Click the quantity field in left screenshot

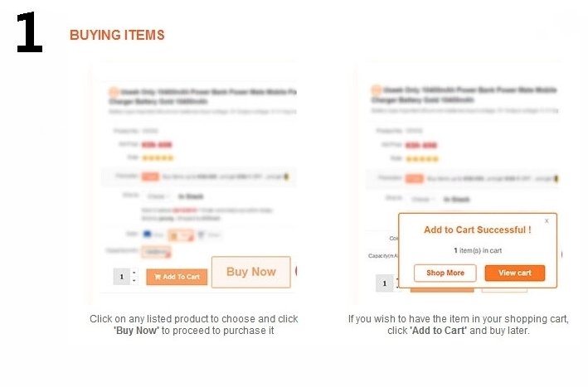122,277
